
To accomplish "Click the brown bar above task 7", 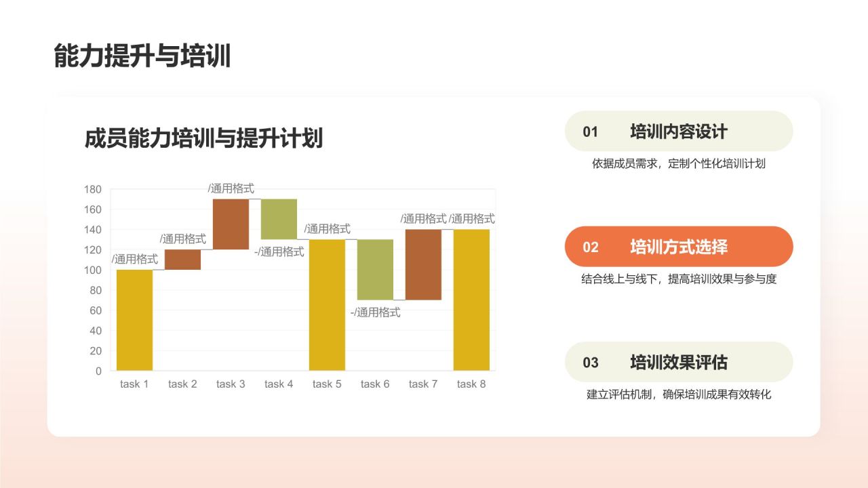I will (x=423, y=264).
